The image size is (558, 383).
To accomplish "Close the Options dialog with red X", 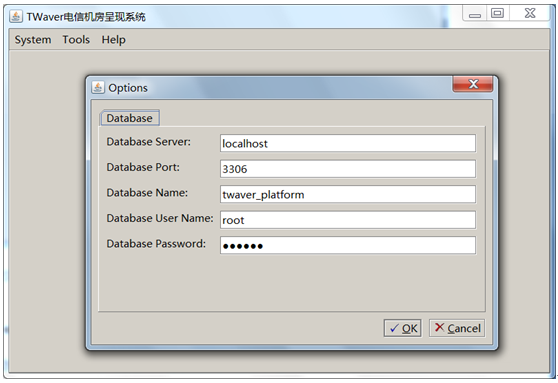I will coord(473,84).
